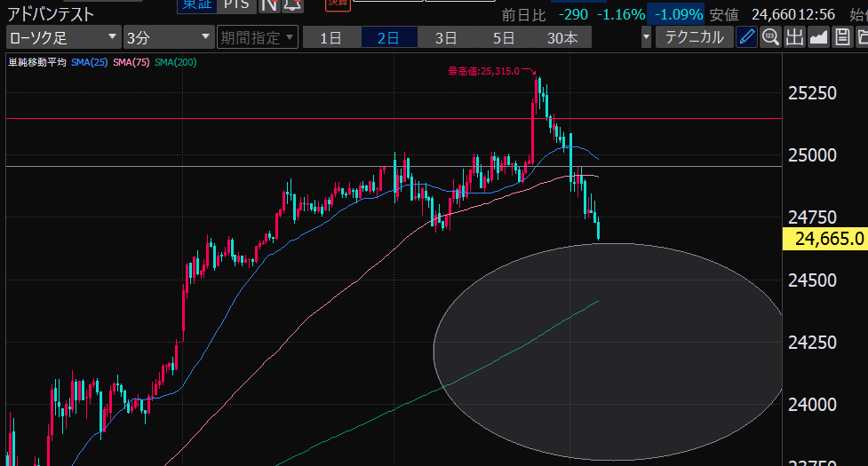Open the 3分 interval dropdown
The height and width of the screenshot is (466, 868).
(x=168, y=37)
